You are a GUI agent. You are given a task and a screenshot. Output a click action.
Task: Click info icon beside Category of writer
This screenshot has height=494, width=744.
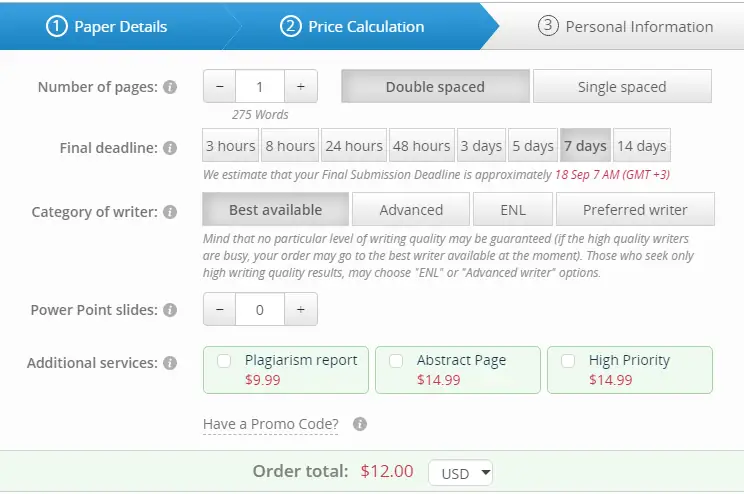[170, 212]
